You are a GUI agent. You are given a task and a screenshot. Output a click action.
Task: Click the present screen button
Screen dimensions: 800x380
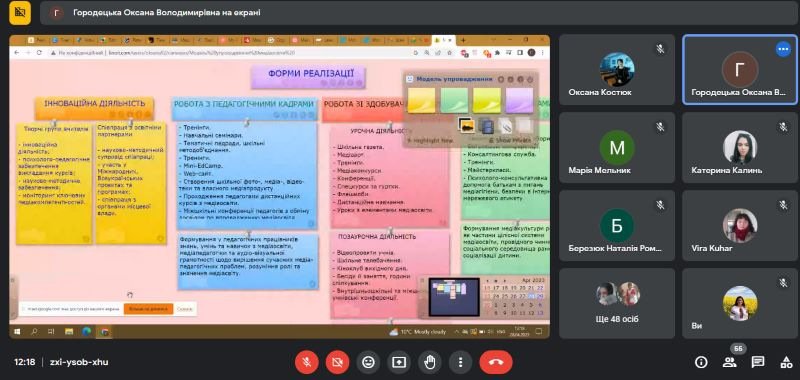pos(399,362)
